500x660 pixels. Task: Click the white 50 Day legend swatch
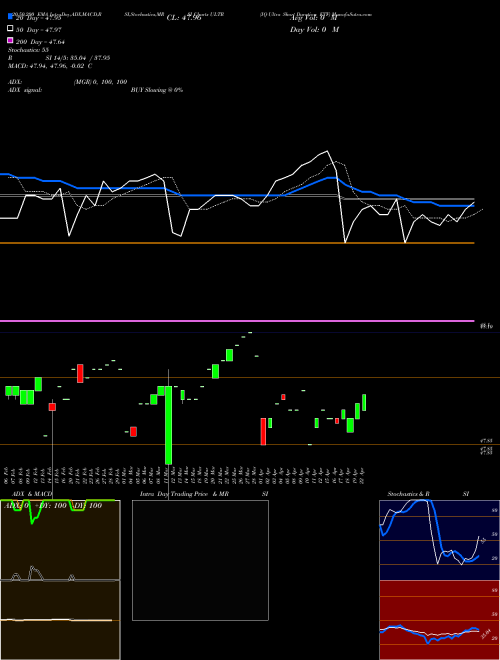click(10, 29)
